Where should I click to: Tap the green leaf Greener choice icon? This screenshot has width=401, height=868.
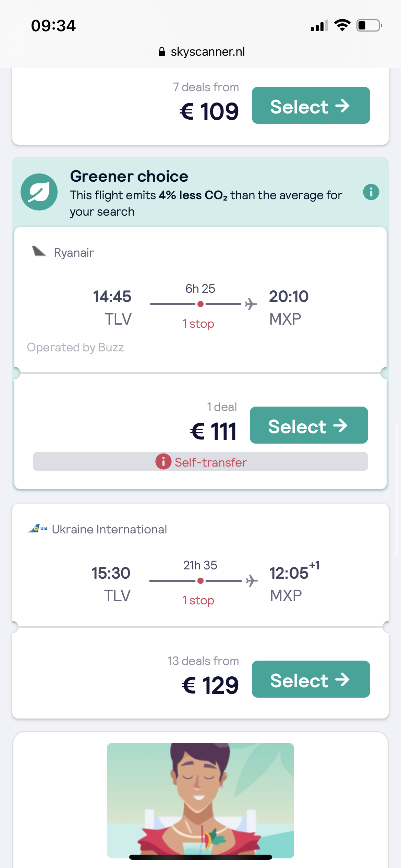pos(39,192)
